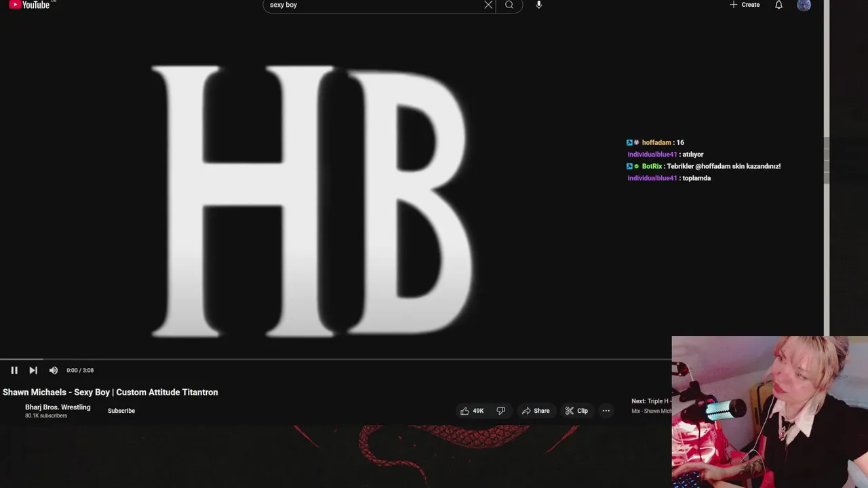
Task: Click the BotRix chat username
Action: pyautogui.click(x=652, y=166)
